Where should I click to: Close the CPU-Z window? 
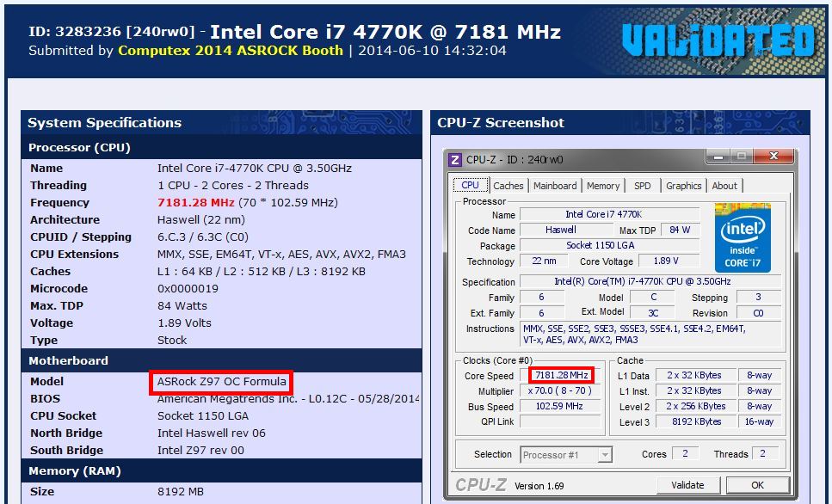(773, 156)
